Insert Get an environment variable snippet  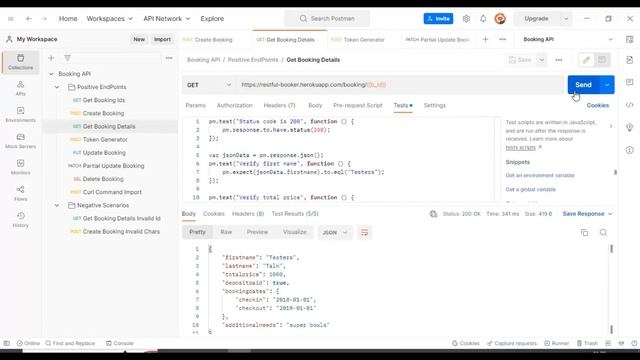coord(540,176)
